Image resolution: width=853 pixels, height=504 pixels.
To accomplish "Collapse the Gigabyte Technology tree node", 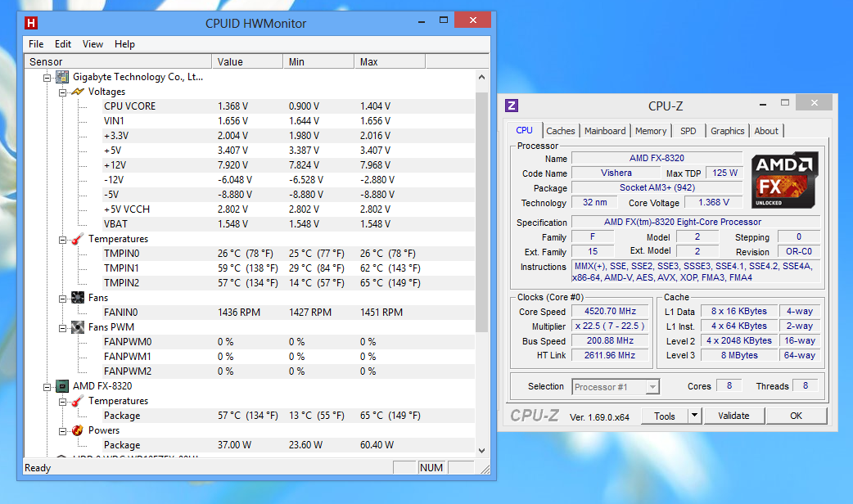I will point(47,78).
